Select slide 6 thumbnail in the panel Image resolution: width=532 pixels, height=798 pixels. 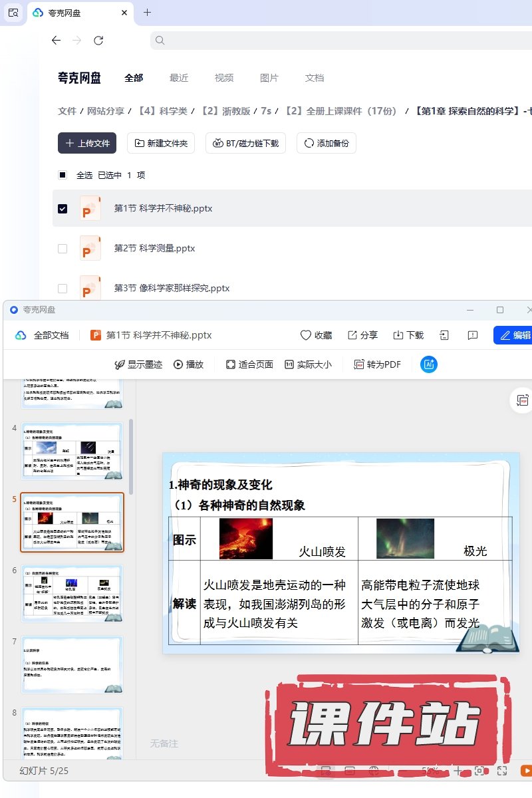(72, 593)
